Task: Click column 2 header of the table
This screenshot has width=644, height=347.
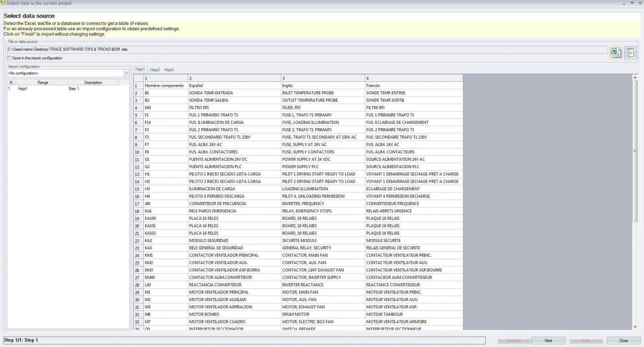Action: tap(234, 78)
